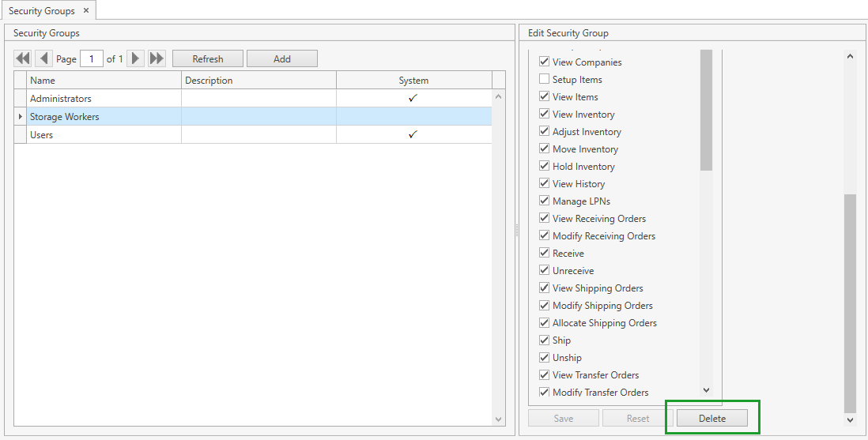868x440 pixels.
Task: Close the Security Groups tab
Action: (86, 10)
